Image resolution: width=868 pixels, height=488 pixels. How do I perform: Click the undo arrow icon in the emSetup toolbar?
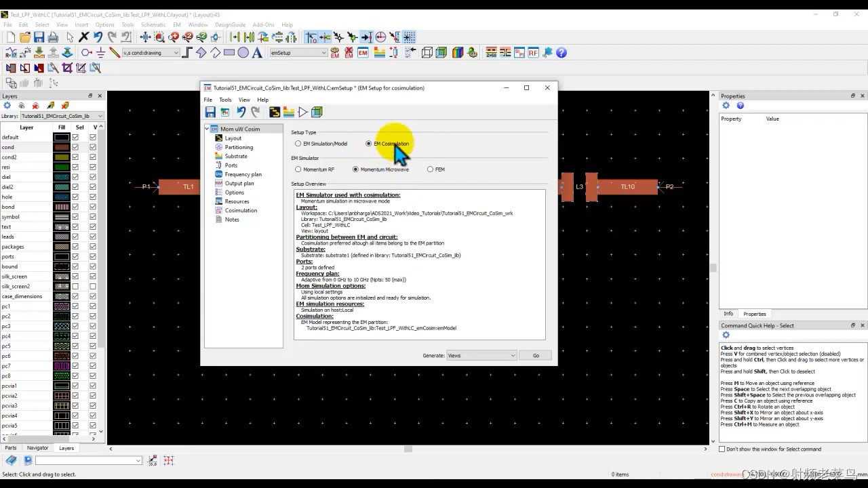coord(243,112)
